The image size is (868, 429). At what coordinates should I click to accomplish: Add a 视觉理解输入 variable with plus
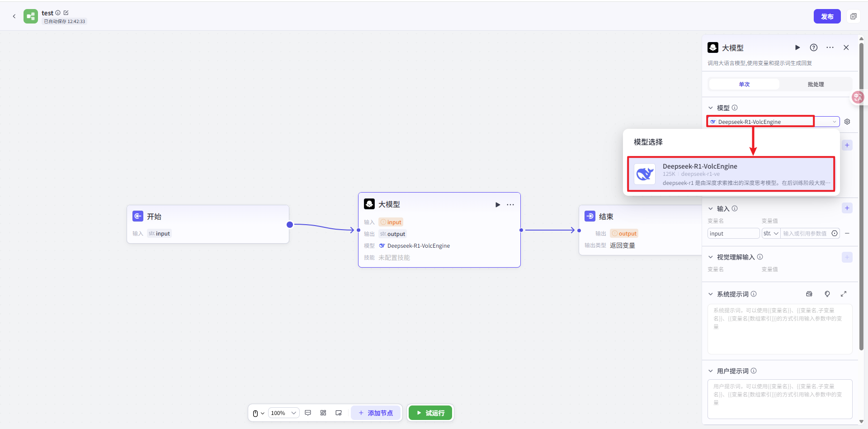pyautogui.click(x=847, y=257)
